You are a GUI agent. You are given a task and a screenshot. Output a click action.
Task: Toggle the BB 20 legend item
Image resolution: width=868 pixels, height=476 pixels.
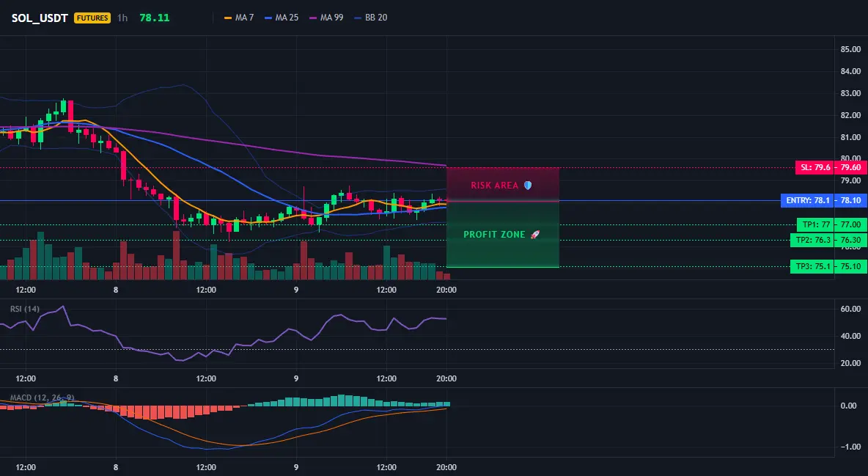pos(371,18)
